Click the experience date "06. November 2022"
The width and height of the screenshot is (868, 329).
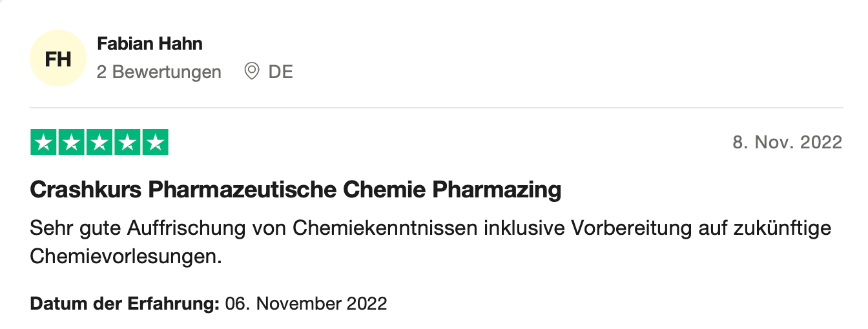tap(306, 303)
